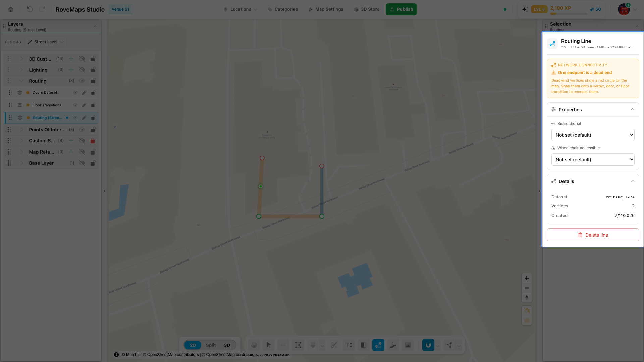Open the 3D Store
The image size is (644, 362).
(367, 9)
